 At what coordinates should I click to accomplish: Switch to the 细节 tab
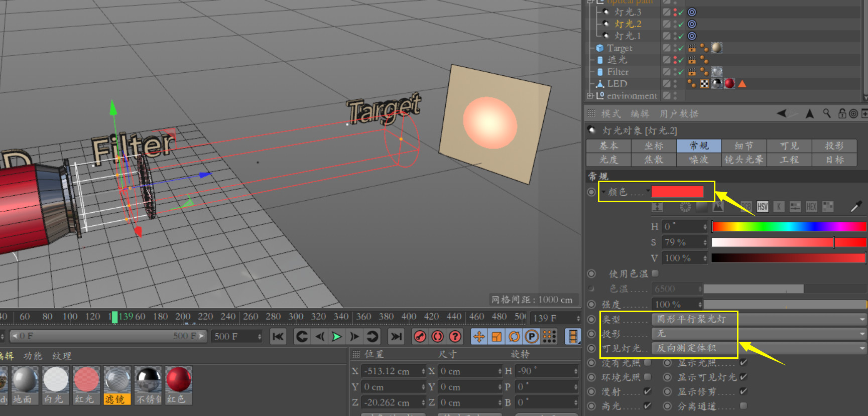point(744,146)
